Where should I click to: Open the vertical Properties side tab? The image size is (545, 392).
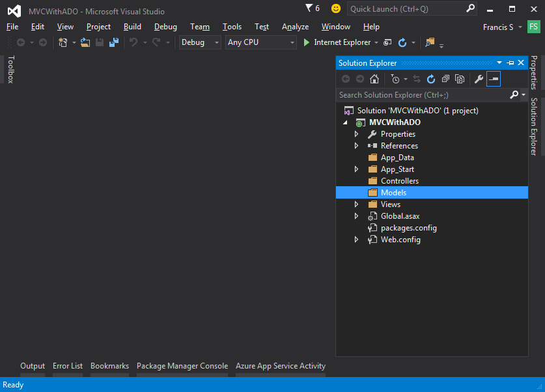(534, 73)
